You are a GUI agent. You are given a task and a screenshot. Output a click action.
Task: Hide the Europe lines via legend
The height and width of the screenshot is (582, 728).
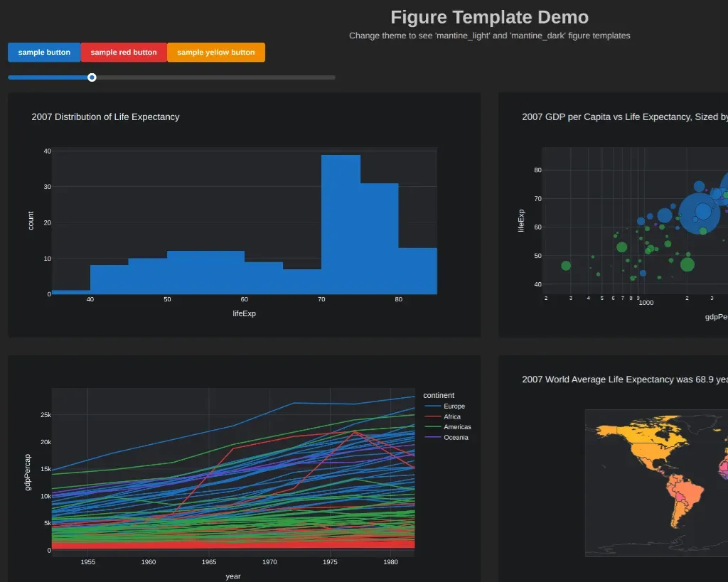(x=454, y=406)
